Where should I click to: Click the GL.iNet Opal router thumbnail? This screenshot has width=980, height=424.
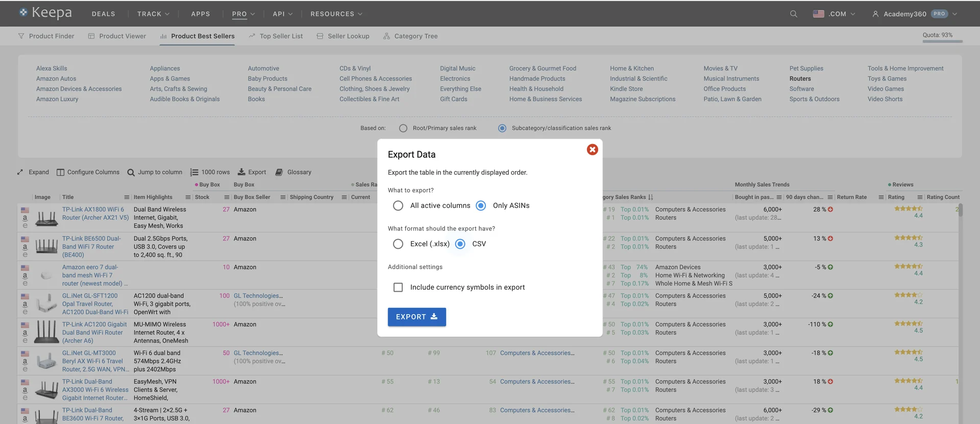coord(46,303)
